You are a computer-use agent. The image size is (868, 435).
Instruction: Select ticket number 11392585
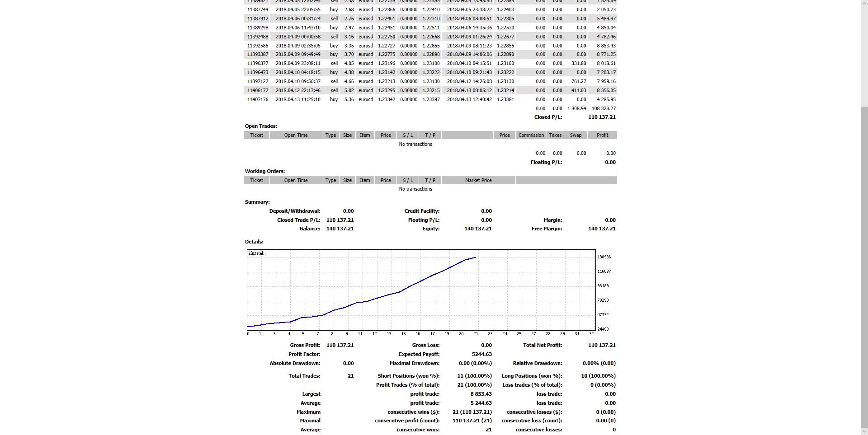(x=258, y=46)
